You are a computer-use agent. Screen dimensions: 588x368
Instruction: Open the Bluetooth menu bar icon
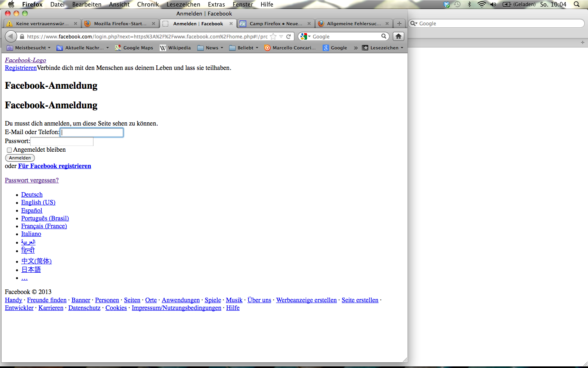(470, 4)
